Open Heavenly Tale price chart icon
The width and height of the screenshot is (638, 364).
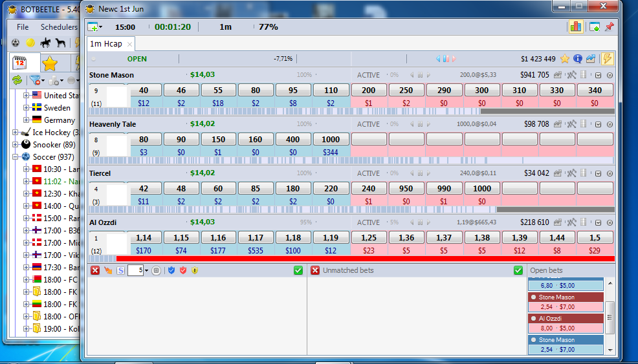557,124
